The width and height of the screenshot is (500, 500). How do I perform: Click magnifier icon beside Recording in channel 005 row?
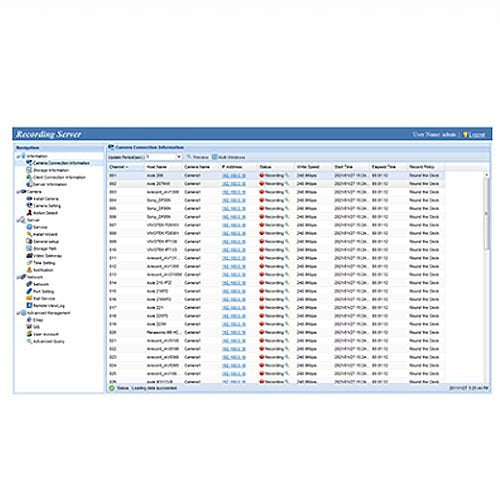tap(287, 208)
